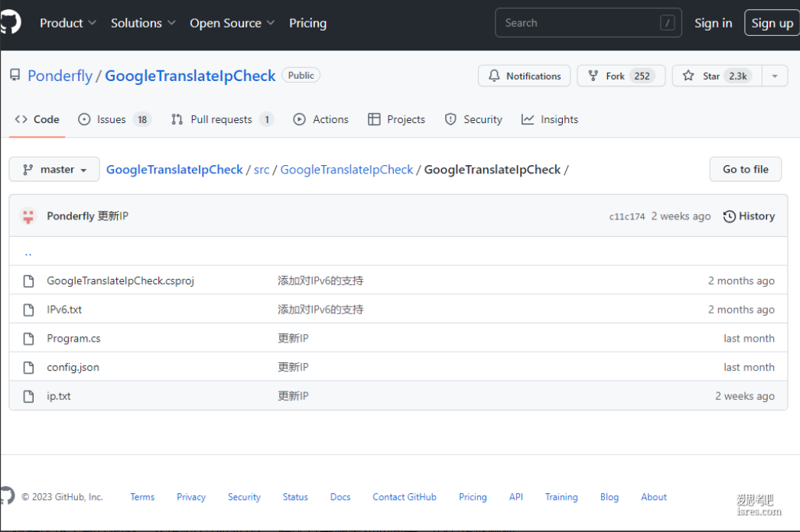This screenshot has height=532, width=800.
Task: Click the Fork count 252
Action: (642, 76)
